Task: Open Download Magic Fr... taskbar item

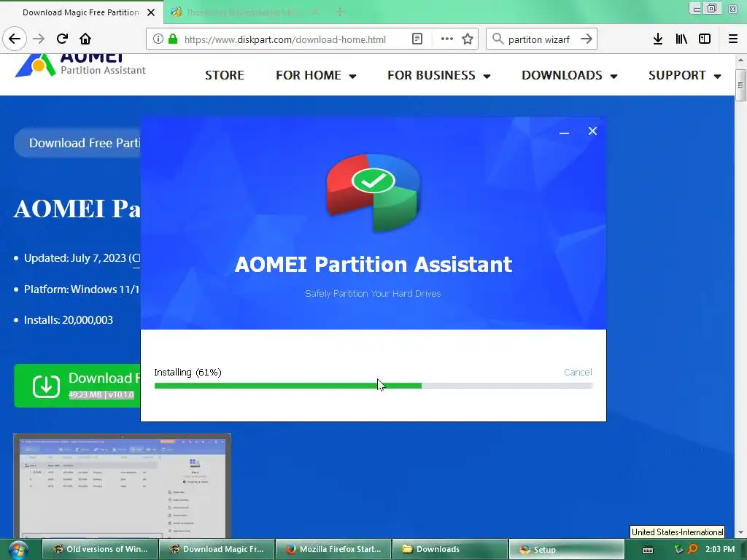Action: 217,549
